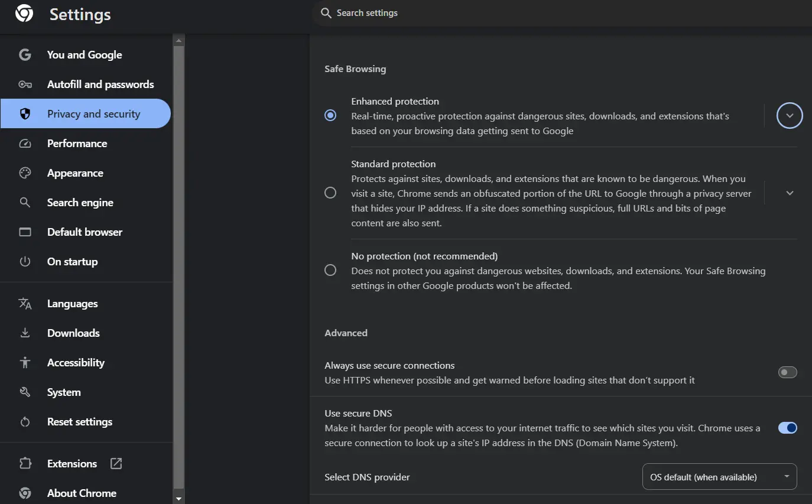The image size is (812, 504).
Task: Open About Chrome page
Action: (x=82, y=493)
